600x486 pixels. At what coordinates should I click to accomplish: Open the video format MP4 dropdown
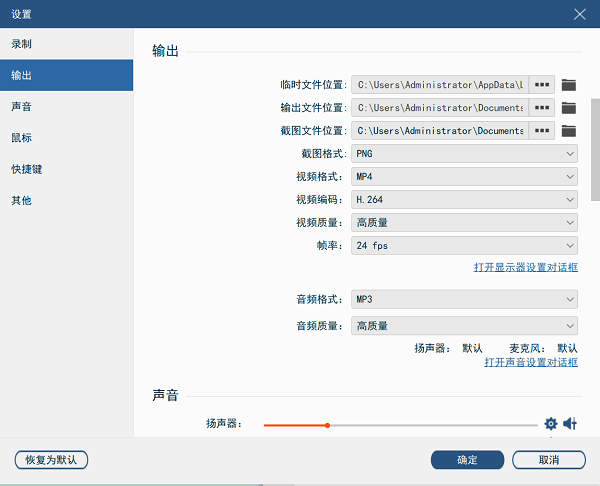click(x=464, y=177)
